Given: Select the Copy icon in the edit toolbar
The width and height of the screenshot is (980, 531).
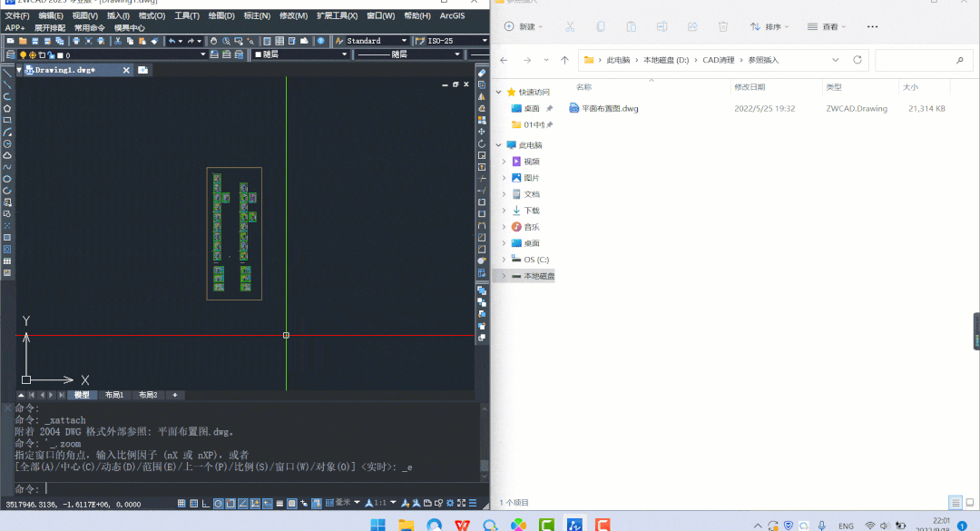Looking at the screenshot, I should point(130,40).
